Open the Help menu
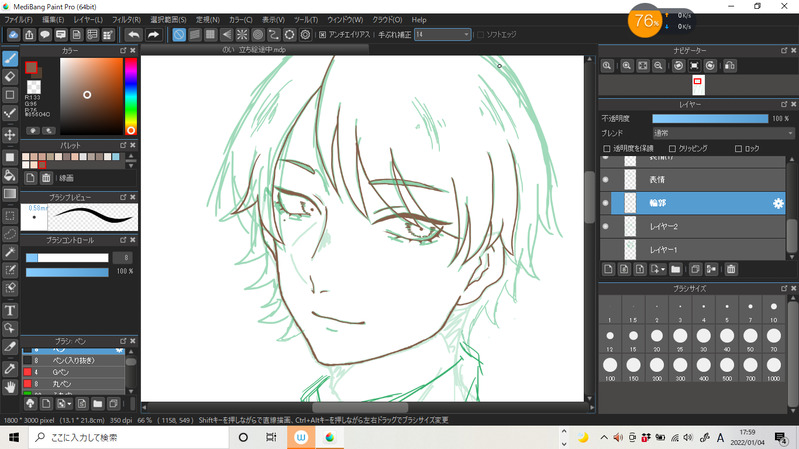The height and width of the screenshot is (449, 799). pyautogui.click(x=419, y=20)
